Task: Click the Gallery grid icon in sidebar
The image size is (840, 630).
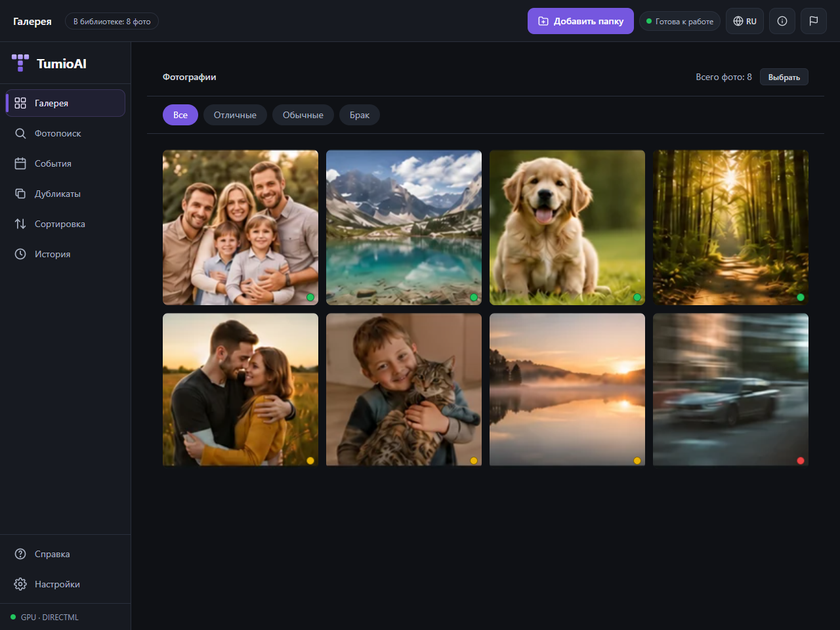Action: click(x=20, y=103)
